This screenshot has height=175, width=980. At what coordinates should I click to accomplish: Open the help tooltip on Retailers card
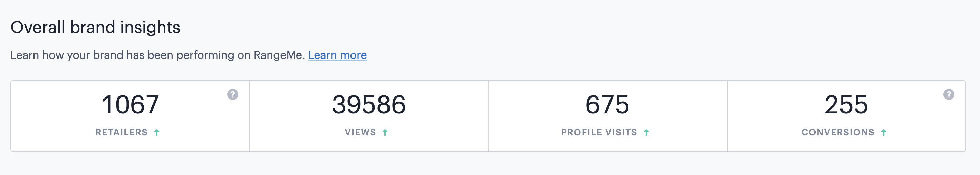click(233, 94)
